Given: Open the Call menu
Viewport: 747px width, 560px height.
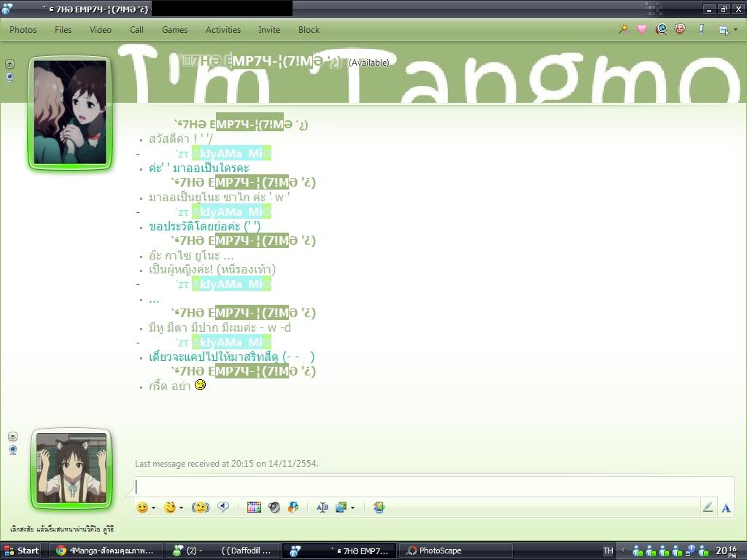Looking at the screenshot, I should point(136,29).
